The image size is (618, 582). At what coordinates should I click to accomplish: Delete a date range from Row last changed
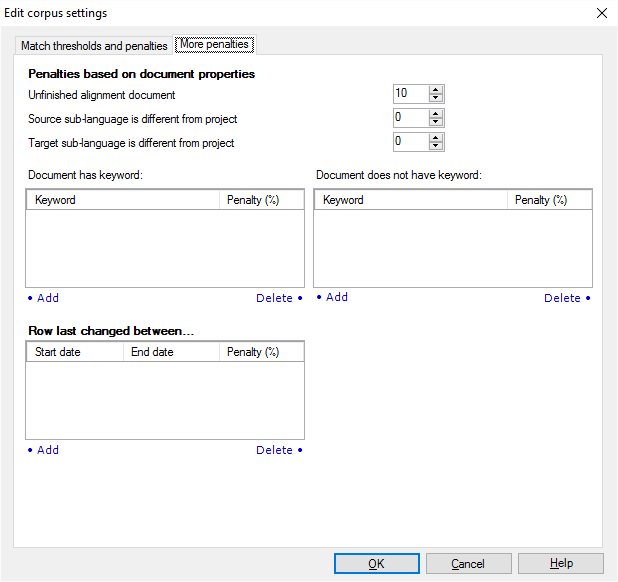tap(278, 450)
